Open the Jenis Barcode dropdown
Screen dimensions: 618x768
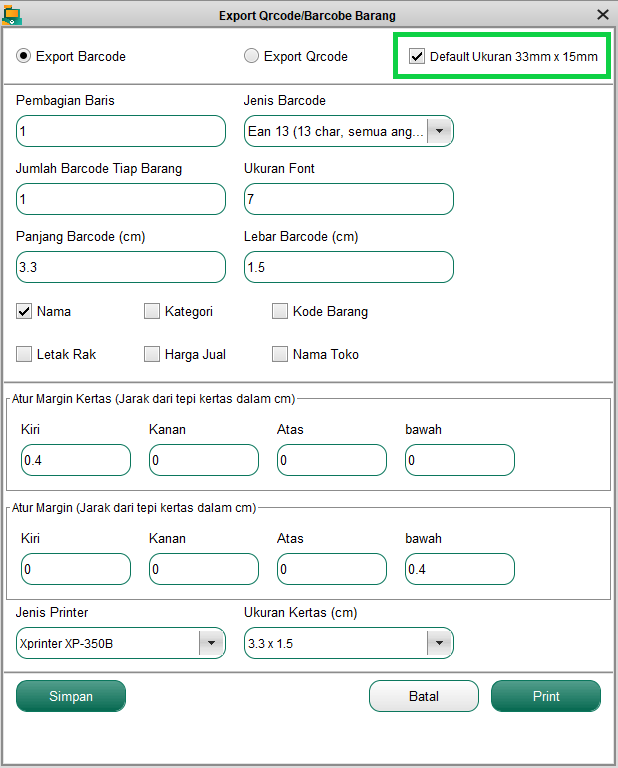(x=439, y=131)
